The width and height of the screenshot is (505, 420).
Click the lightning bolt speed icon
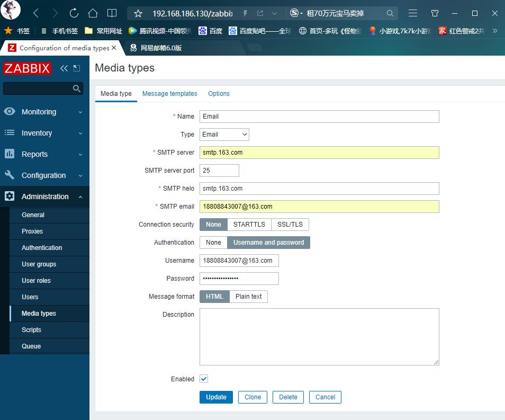[x=246, y=13]
